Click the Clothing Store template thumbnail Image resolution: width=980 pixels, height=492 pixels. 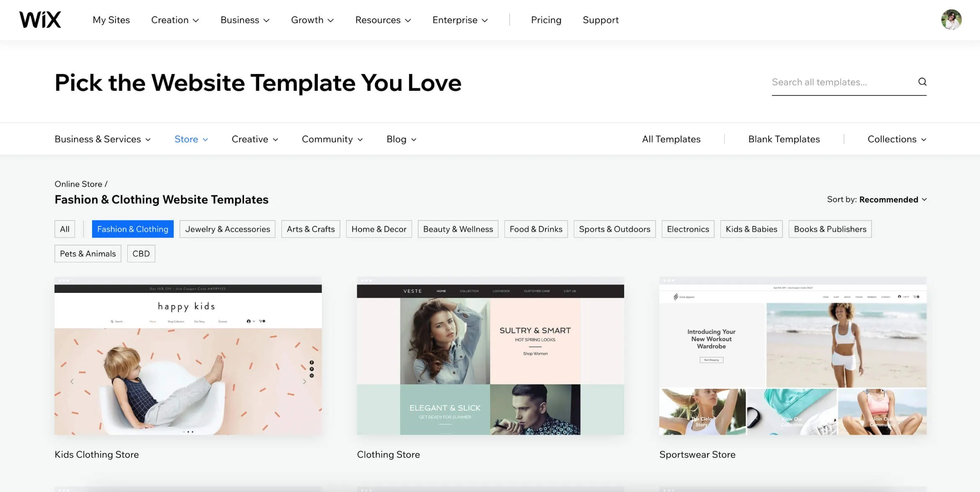tap(489, 359)
